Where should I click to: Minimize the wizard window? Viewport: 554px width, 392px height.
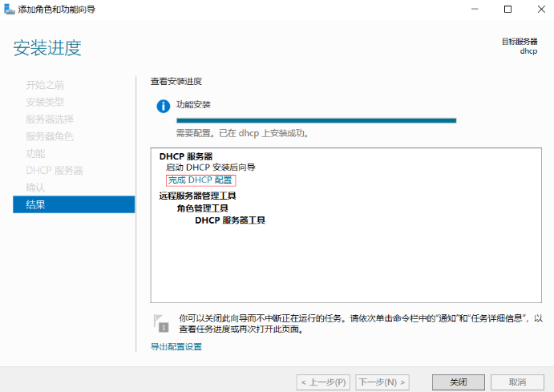coord(475,9)
